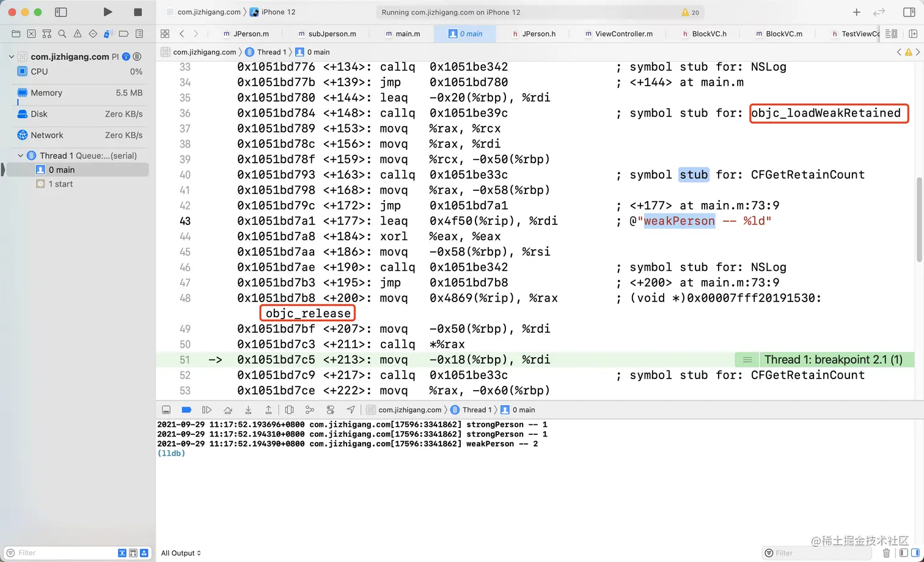Collapse the Thread 1 disclosure triangle

(x=20, y=155)
